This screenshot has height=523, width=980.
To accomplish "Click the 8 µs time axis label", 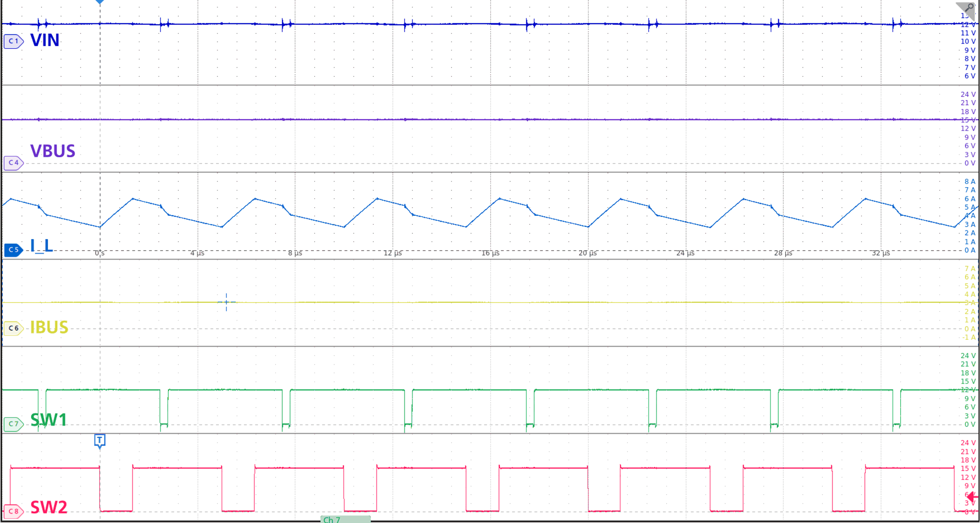I will point(295,253).
